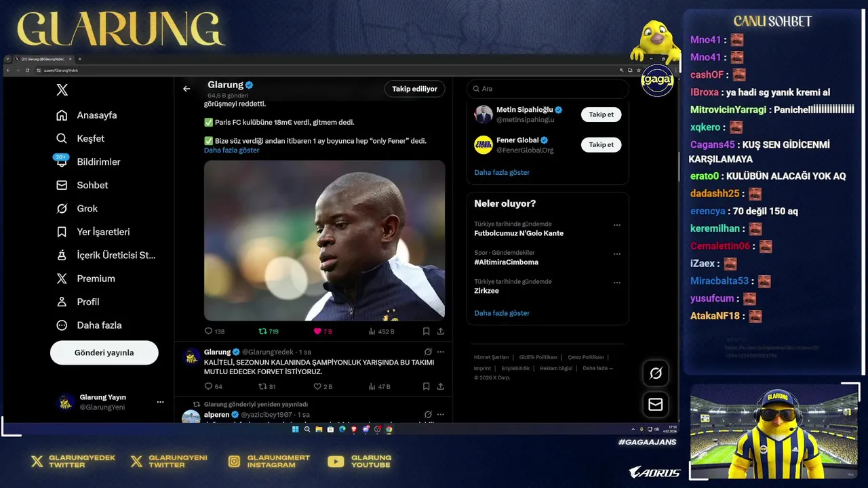Reload the page in the browser
Image resolution: width=868 pixels, height=488 pixels.
pyautogui.click(x=27, y=70)
